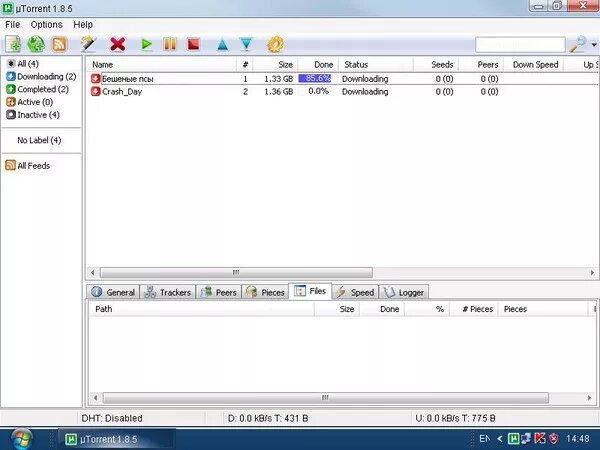Screen dimensions: 600x450
Task: Open the Options menu
Action: 47,24
